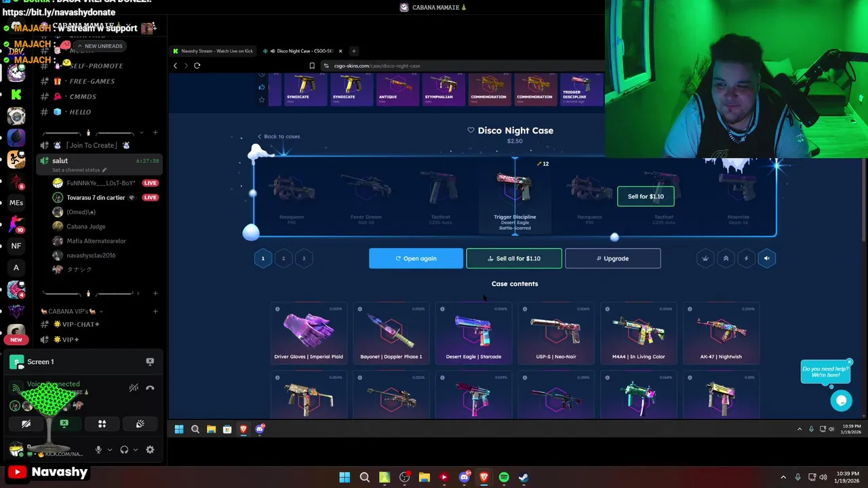Image resolution: width=868 pixels, height=488 pixels.
Task: Select case quantity 2
Action: tap(283, 258)
